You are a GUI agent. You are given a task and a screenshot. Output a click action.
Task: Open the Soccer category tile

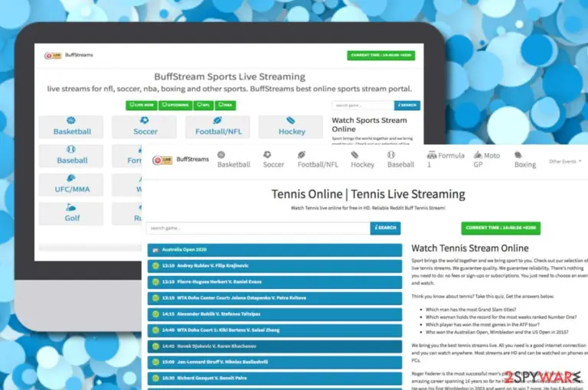pos(145,127)
